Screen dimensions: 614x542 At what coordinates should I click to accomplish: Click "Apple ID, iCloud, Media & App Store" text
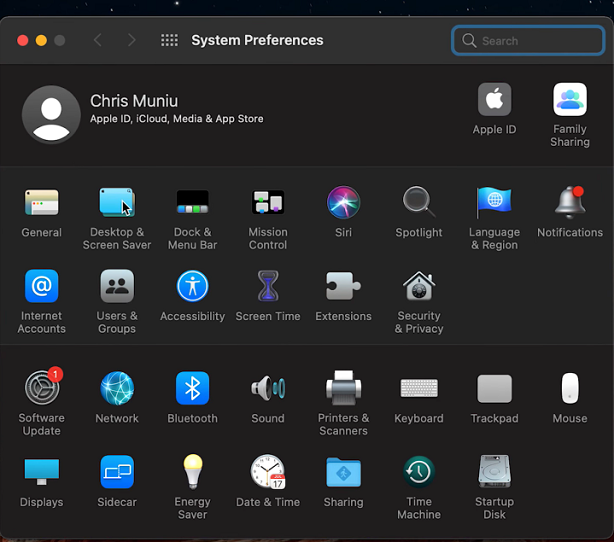coord(177,119)
